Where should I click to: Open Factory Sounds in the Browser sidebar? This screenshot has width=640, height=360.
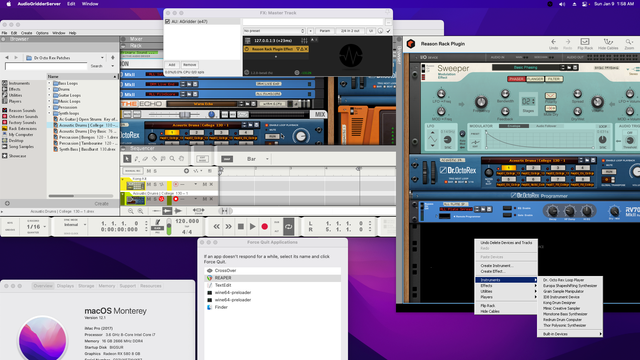tap(22, 122)
